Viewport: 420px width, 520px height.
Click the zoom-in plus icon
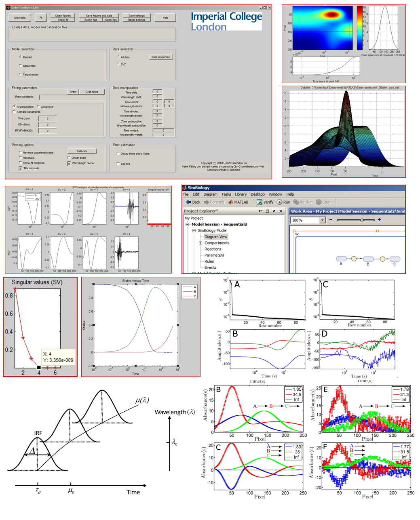click(379, 220)
